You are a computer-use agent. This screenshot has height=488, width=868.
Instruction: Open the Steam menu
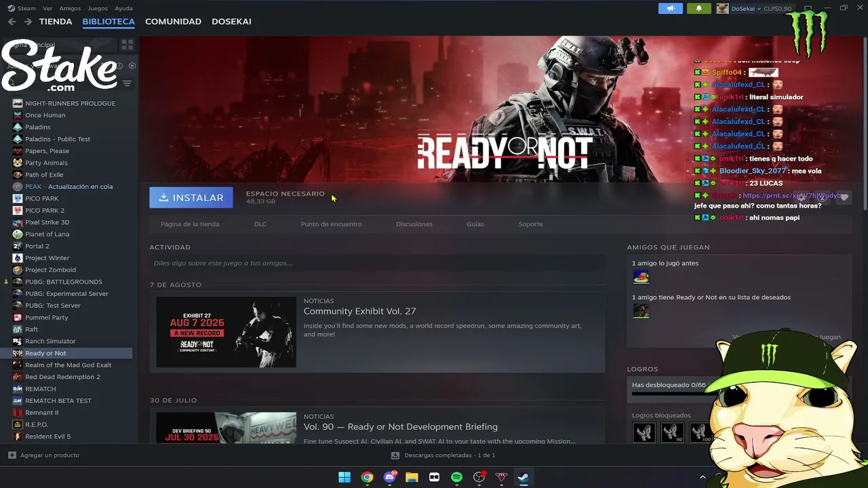coord(26,9)
